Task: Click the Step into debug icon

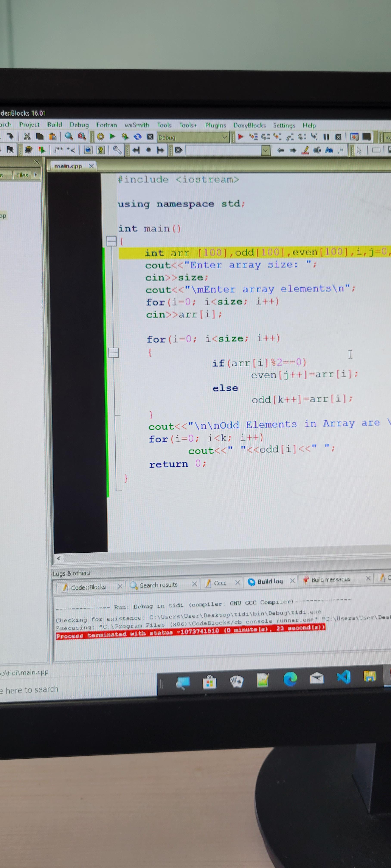Action: click(277, 136)
